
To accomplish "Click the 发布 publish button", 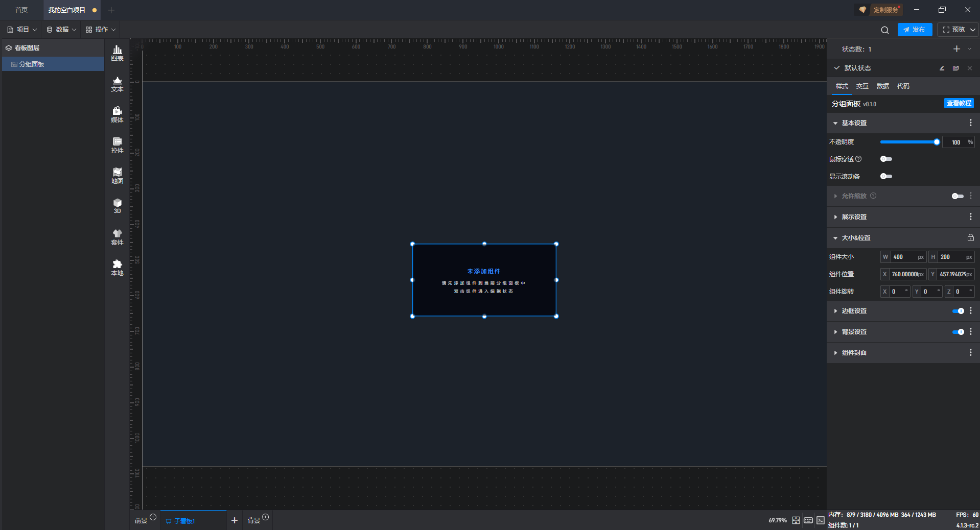I will (x=915, y=30).
